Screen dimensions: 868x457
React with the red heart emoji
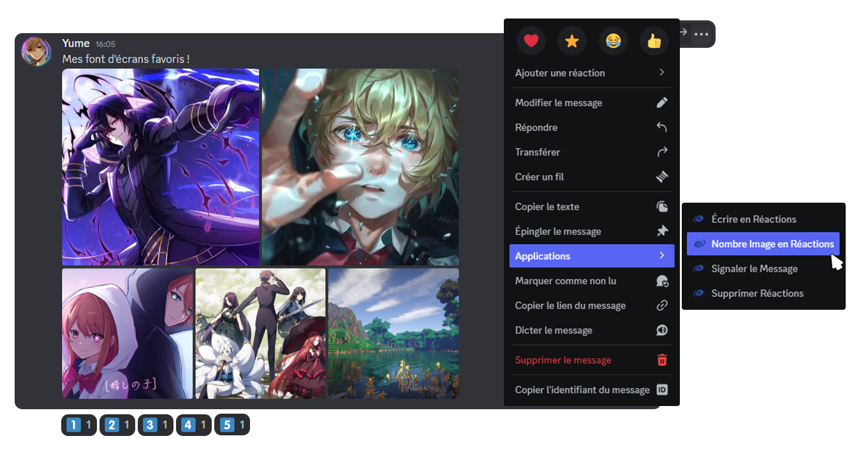coord(531,41)
